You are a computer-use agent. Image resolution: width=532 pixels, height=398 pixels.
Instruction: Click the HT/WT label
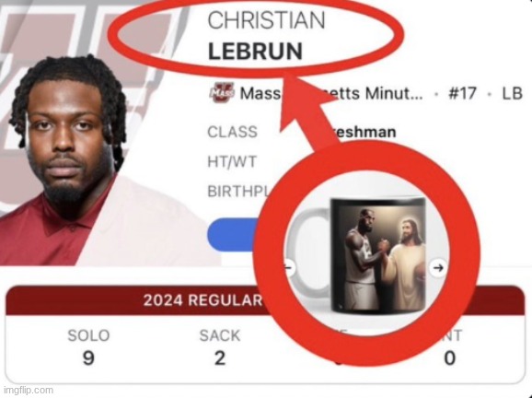[232, 161]
